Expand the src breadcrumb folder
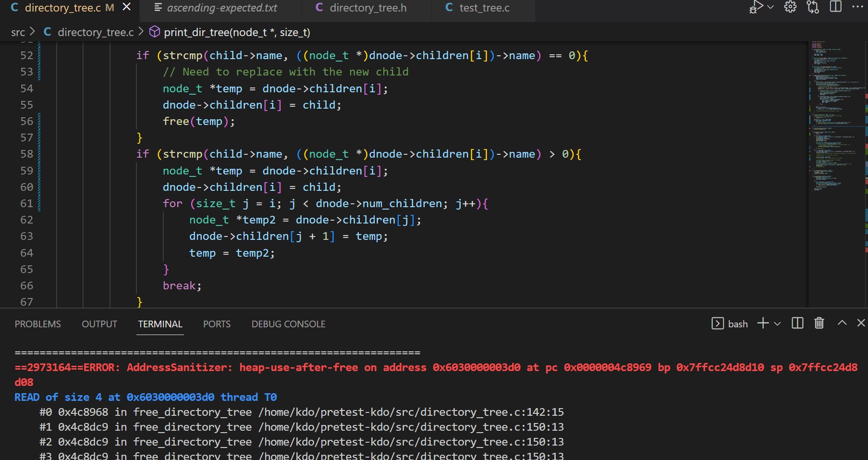The image size is (868, 460). tap(18, 32)
